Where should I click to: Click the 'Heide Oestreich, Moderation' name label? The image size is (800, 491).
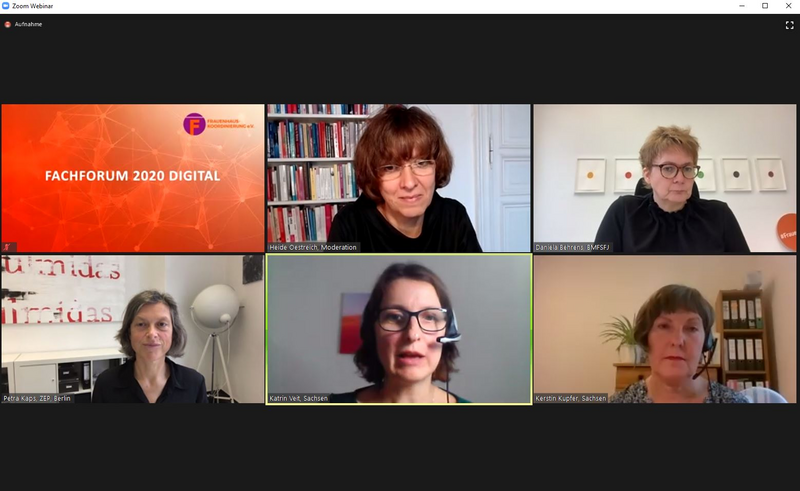(313, 247)
